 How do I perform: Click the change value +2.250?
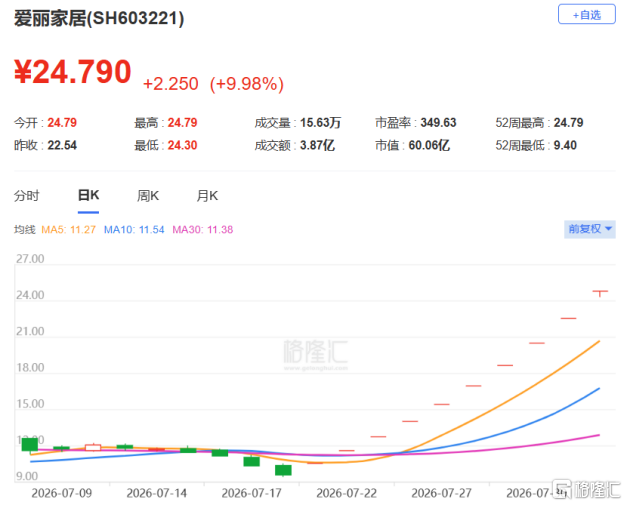pyautogui.click(x=171, y=84)
